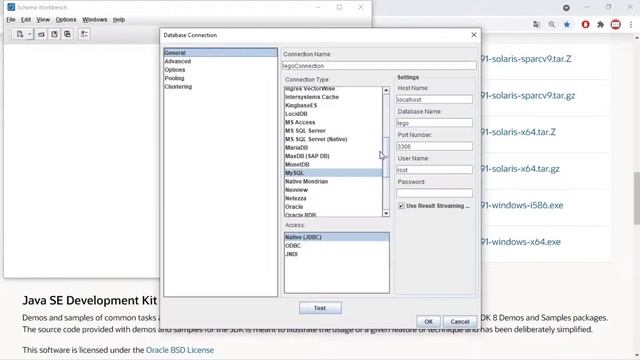Select MonetDB connection type
The height and width of the screenshot is (360, 640).
click(333, 164)
